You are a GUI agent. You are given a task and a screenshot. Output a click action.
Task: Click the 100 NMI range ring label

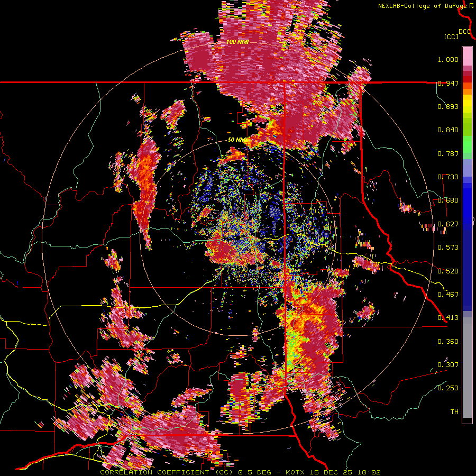tap(237, 42)
